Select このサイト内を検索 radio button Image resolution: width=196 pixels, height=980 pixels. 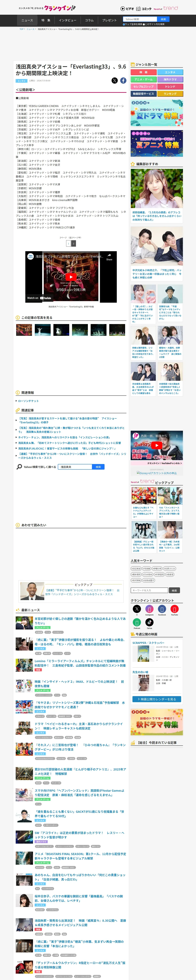click(144, 24)
